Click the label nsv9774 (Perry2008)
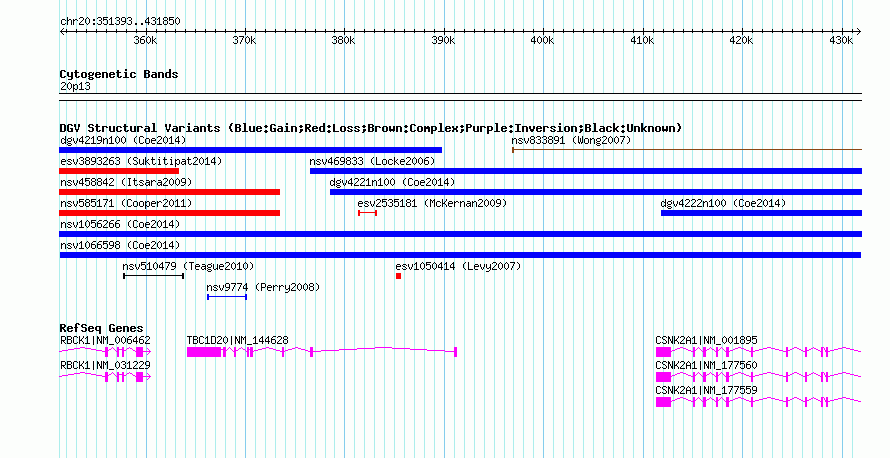 click(x=263, y=287)
